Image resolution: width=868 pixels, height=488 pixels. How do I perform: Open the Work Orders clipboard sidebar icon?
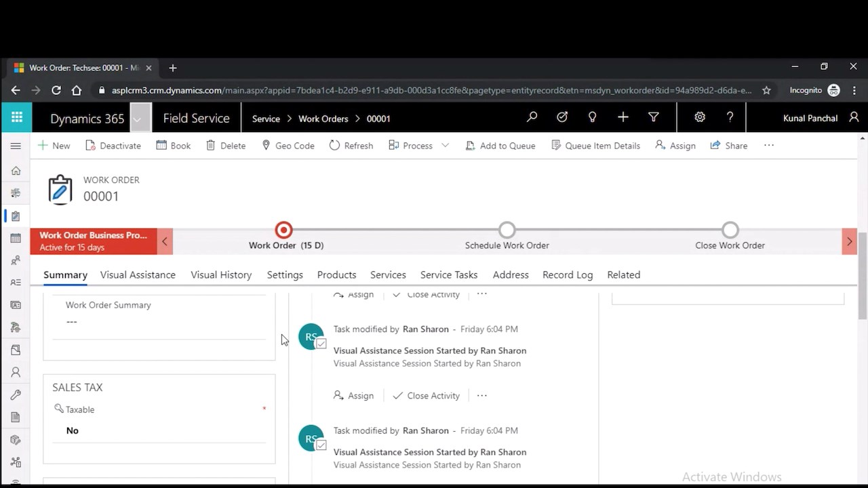[16, 216]
